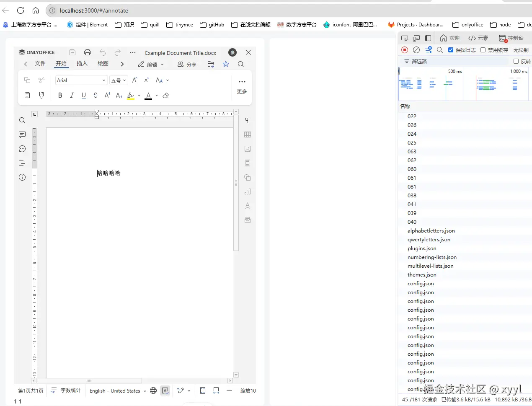Toggle spell checking in status bar
Image resolution: width=532 pixels, height=406 pixels.
165,390
